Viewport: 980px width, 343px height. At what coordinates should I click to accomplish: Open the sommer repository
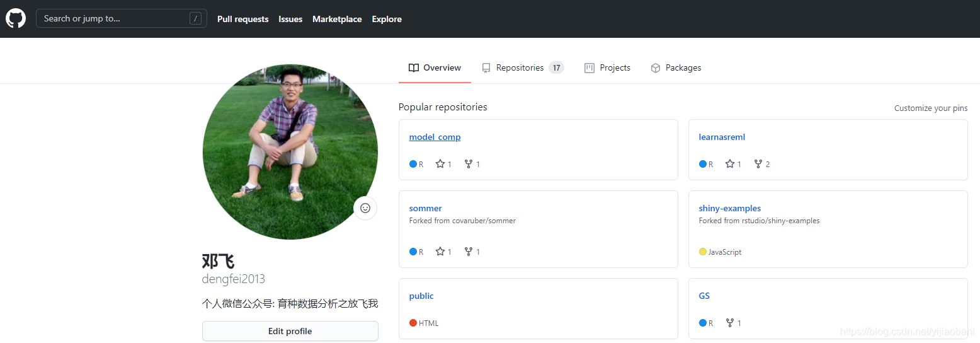point(425,208)
